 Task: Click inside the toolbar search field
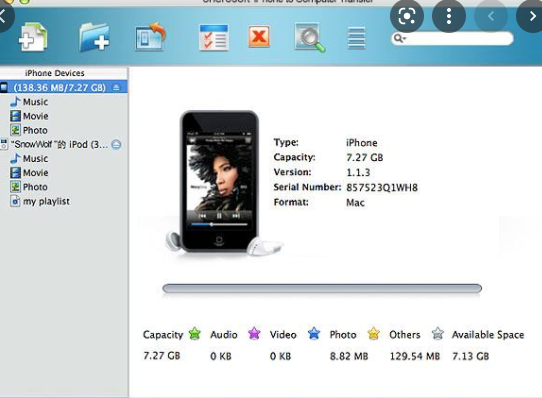tap(452, 38)
